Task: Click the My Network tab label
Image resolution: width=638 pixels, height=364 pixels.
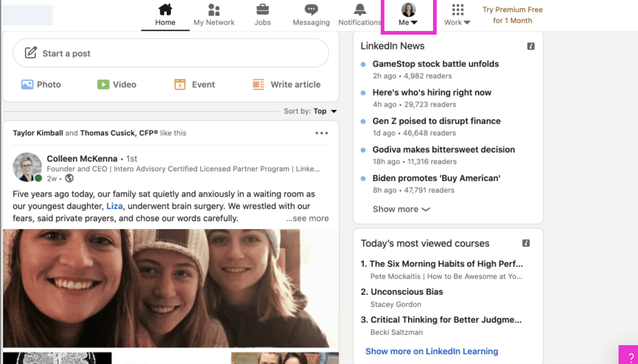Action: [214, 22]
